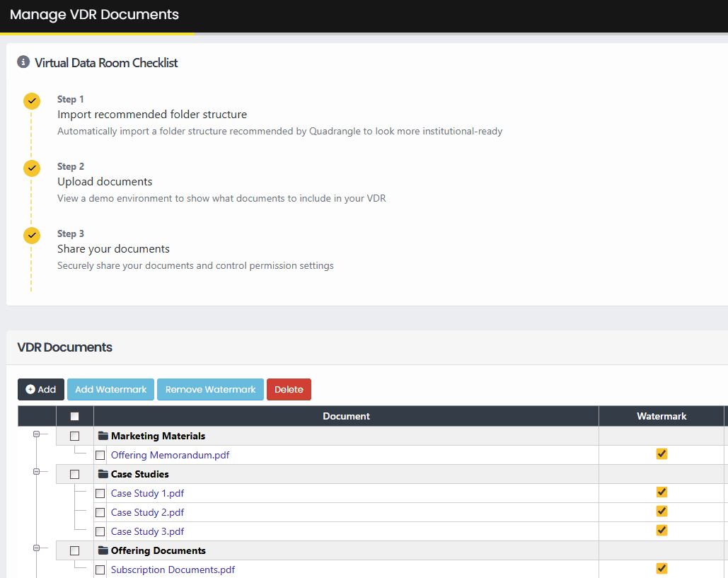Collapse the Offering Documents tree node
This screenshot has height=578, width=728.
[36, 548]
